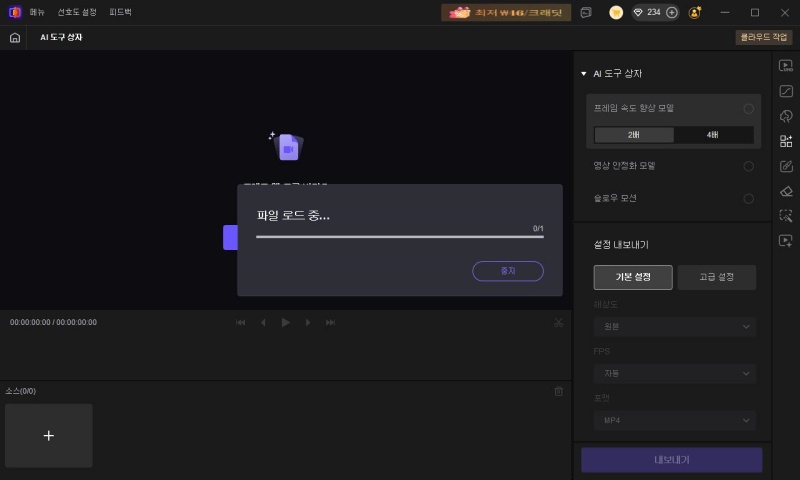
Task: Select the 2배 frame rate multiplier
Action: (x=634, y=135)
